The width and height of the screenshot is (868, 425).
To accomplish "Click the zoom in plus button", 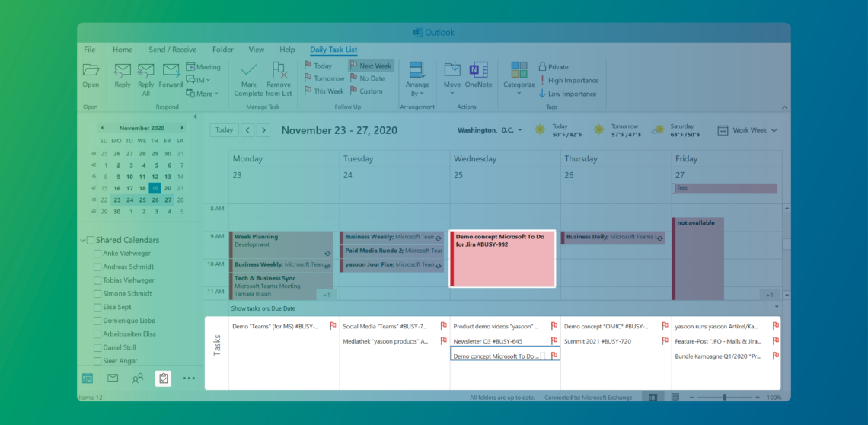I will click(757, 398).
